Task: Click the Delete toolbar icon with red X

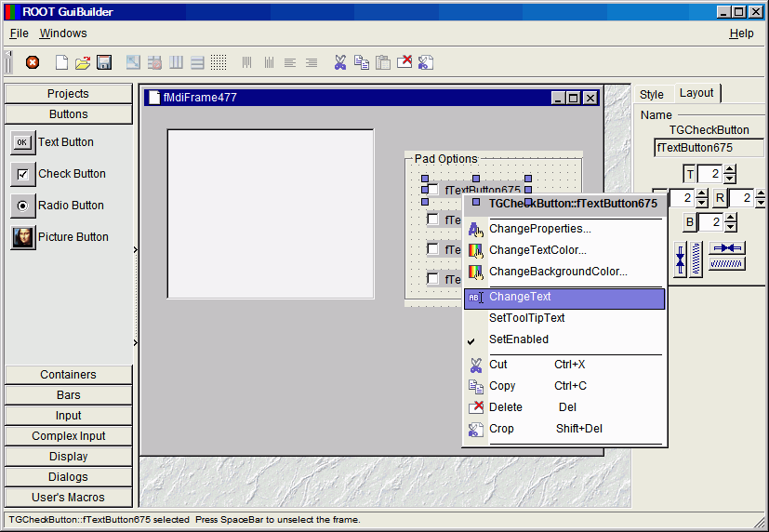Action: point(404,62)
